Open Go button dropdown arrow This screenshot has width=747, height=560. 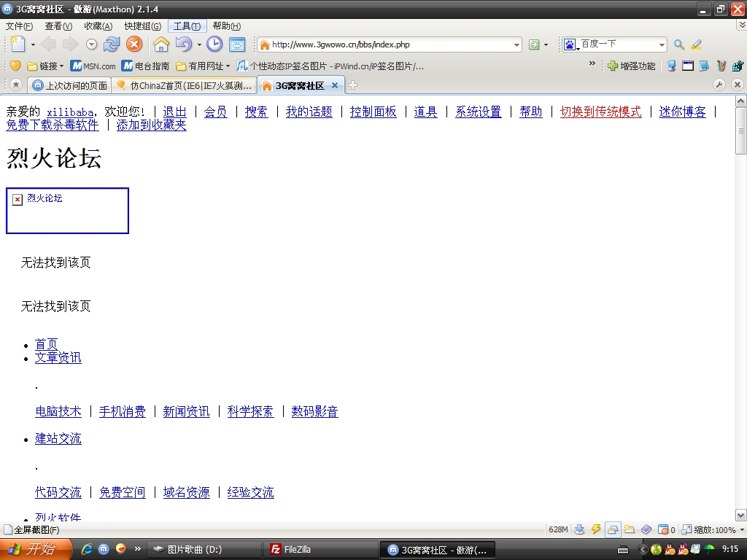tap(546, 44)
